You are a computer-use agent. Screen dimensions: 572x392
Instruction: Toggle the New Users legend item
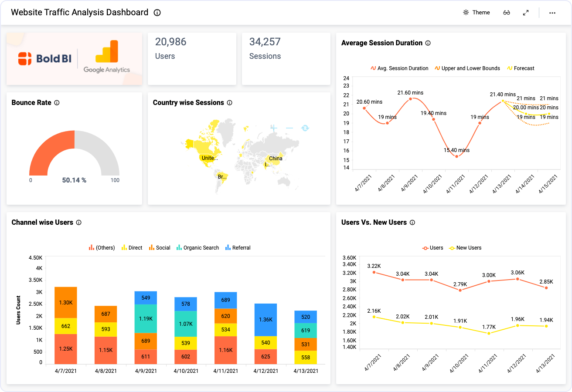(x=465, y=248)
